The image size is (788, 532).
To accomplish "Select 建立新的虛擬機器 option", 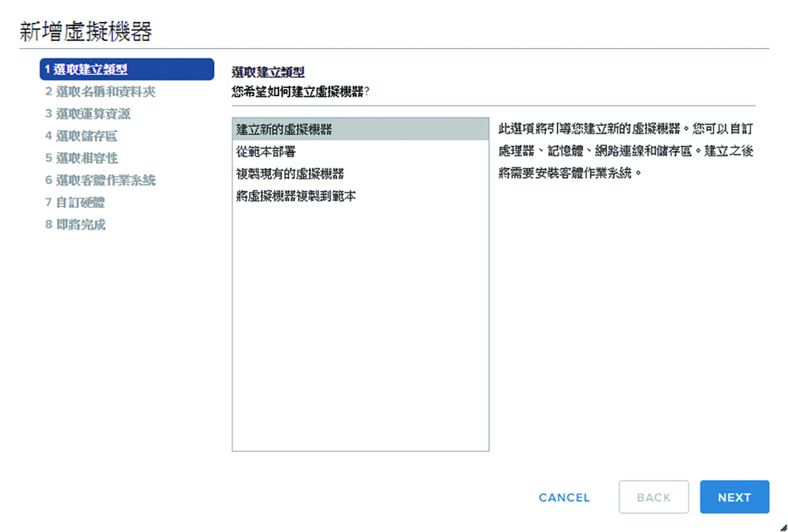I will point(360,129).
